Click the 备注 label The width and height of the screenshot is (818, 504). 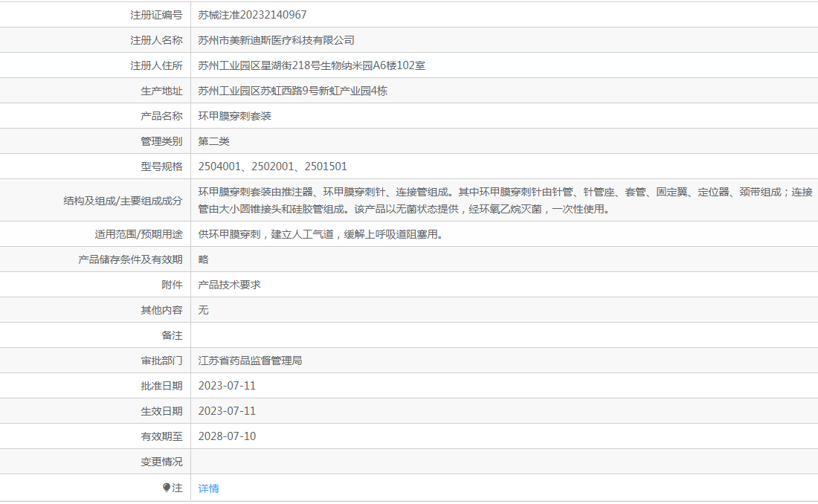tap(173, 335)
